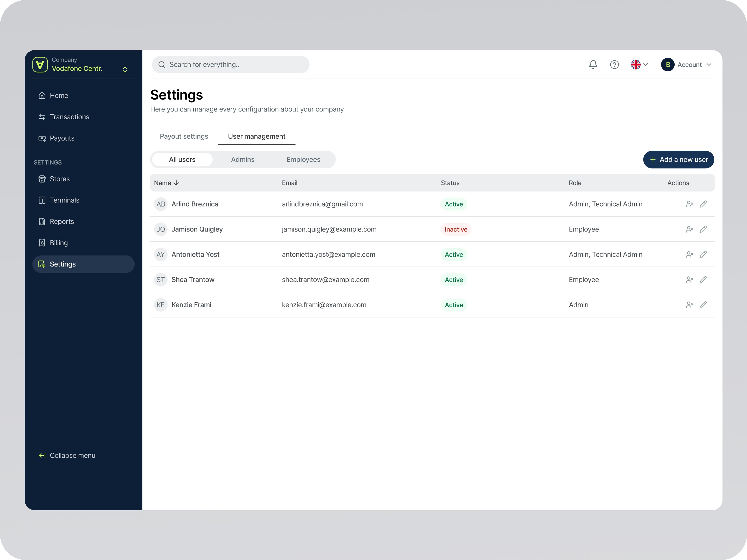This screenshot has height=560, width=747.
Task: Edit Antonietta Yost with pencil icon
Action: [703, 255]
